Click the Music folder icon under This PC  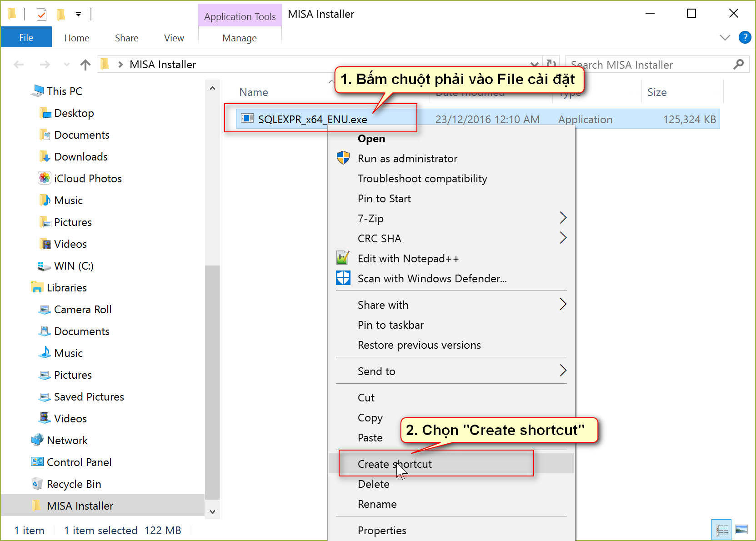[x=45, y=200]
